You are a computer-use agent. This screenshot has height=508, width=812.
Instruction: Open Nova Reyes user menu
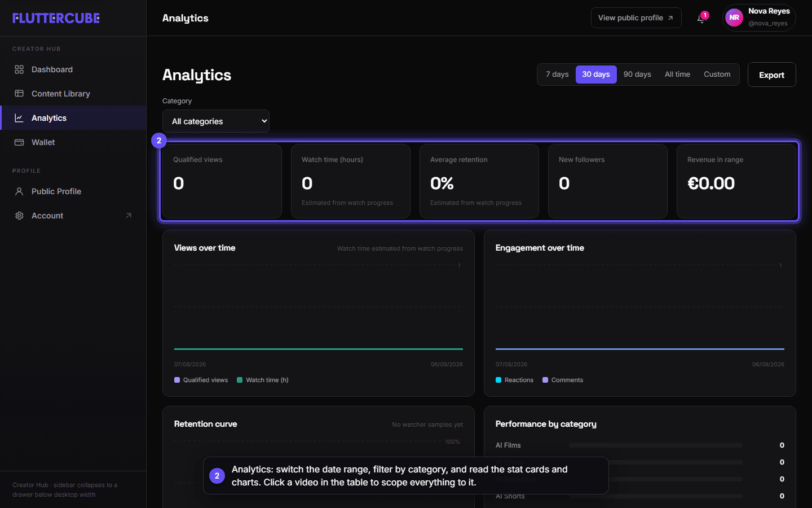tap(759, 17)
